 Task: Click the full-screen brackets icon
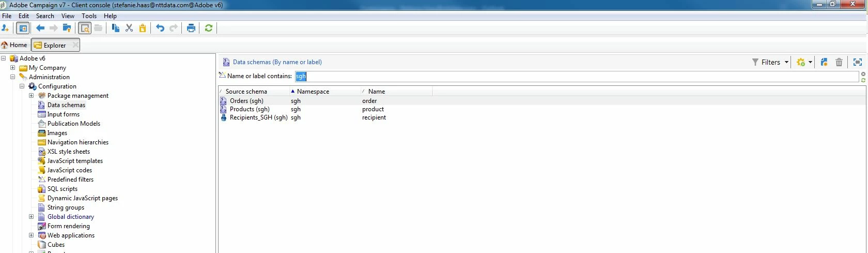point(858,62)
